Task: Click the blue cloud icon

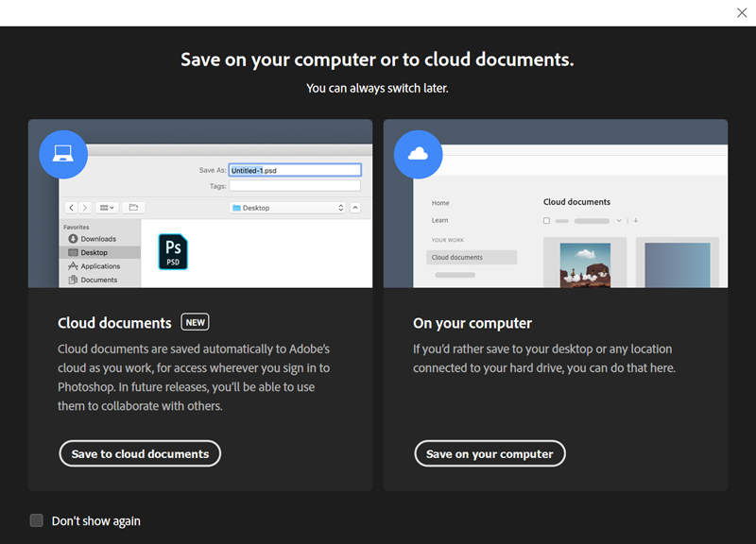Action: click(x=418, y=154)
